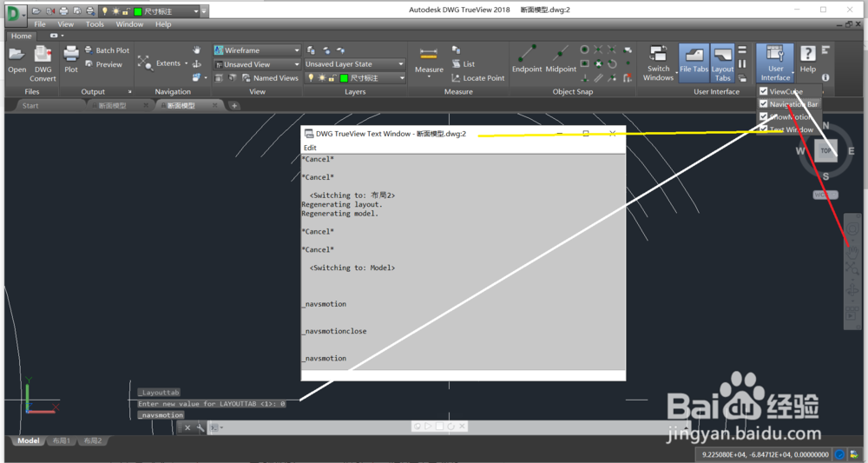Expand the Output panel dialog launcher arrow
Image resolution: width=868 pixels, height=463 pixels.
[x=130, y=92]
